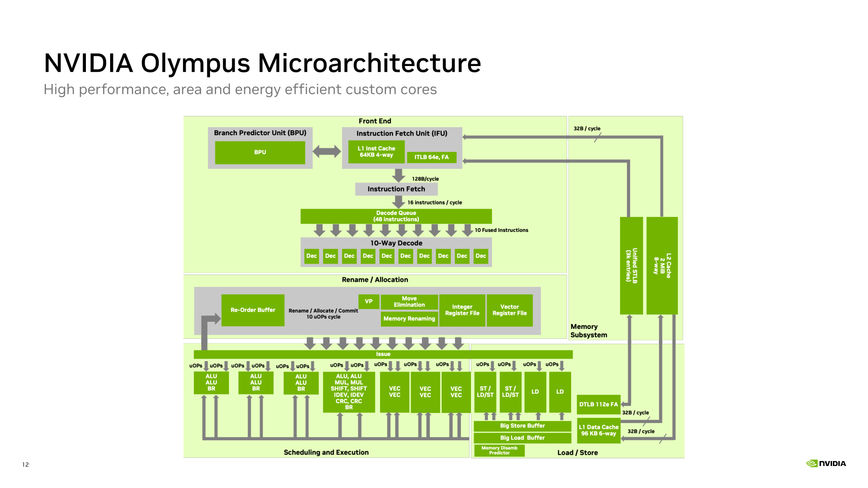Viewport: 868px width, 488px height.
Task: Click the Load / Store label
Action: coord(577,453)
